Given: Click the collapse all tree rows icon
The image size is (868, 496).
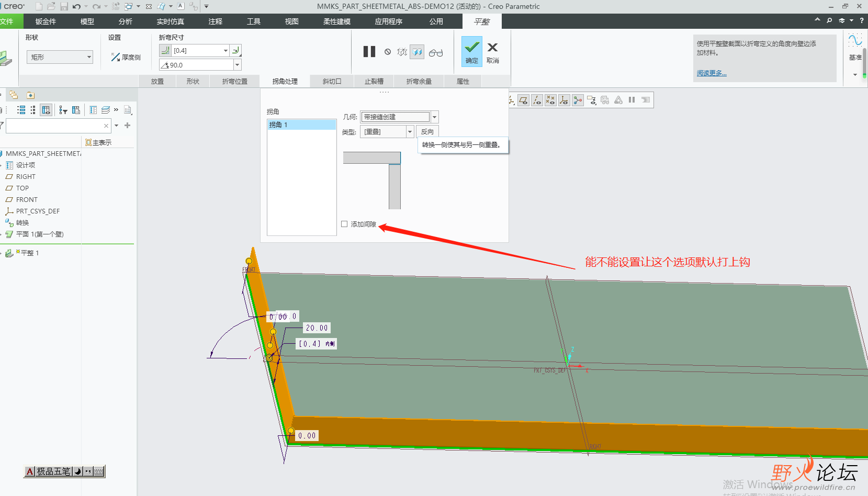Looking at the screenshot, I should pos(33,110).
